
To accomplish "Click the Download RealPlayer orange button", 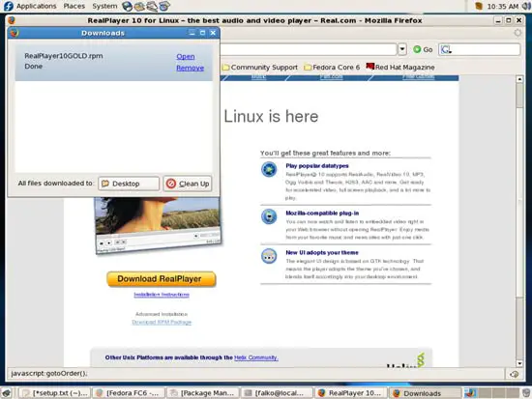I will 162,279.
